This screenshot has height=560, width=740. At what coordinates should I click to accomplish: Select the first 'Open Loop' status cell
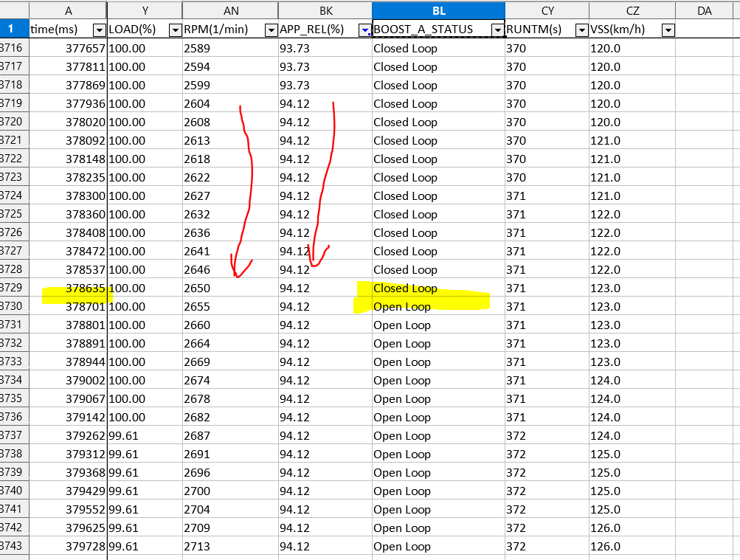pos(438,307)
